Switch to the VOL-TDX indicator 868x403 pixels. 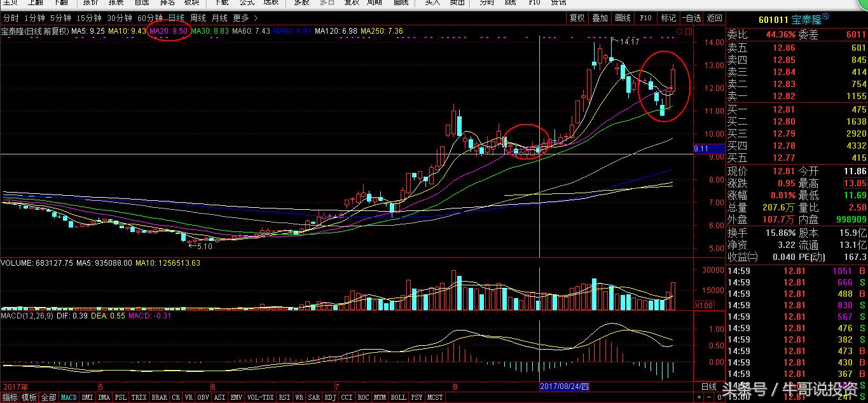pyautogui.click(x=261, y=397)
